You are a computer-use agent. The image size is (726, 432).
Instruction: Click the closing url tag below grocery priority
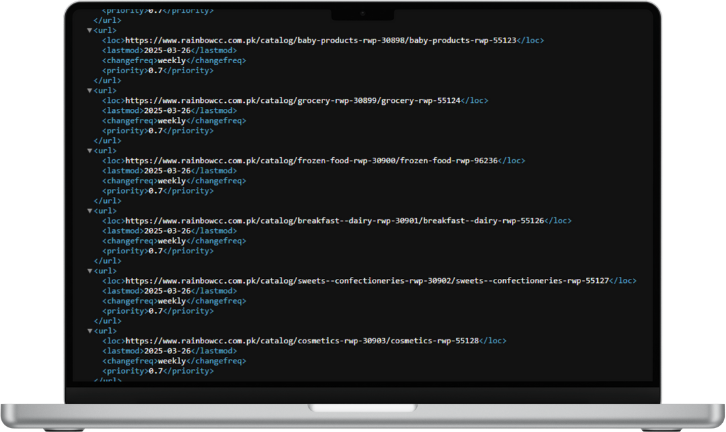(105, 140)
